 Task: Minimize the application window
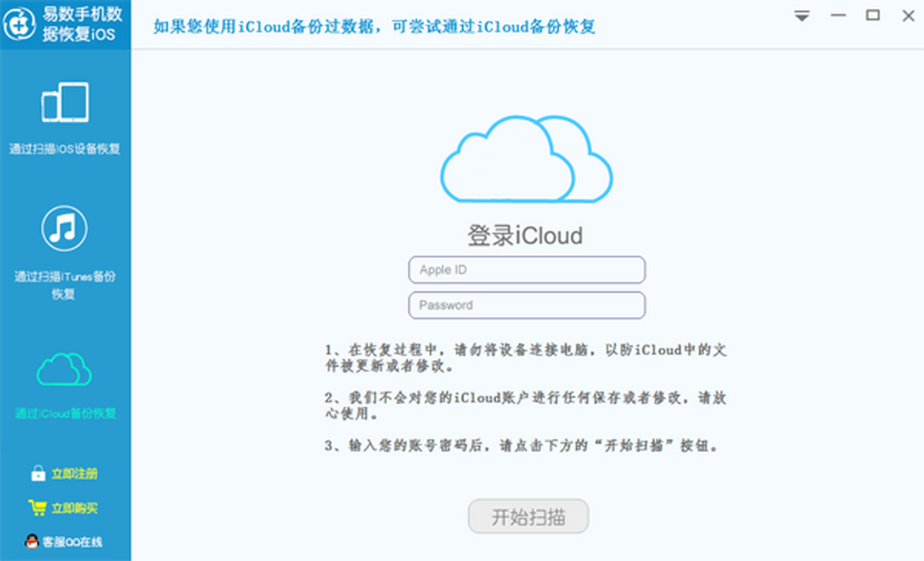pyautogui.click(x=838, y=16)
